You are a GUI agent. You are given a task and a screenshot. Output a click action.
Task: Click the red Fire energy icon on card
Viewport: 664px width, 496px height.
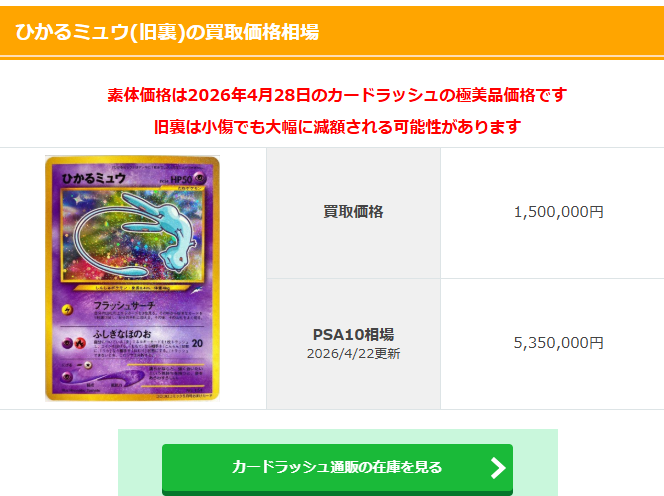pyautogui.click(x=80, y=344)
